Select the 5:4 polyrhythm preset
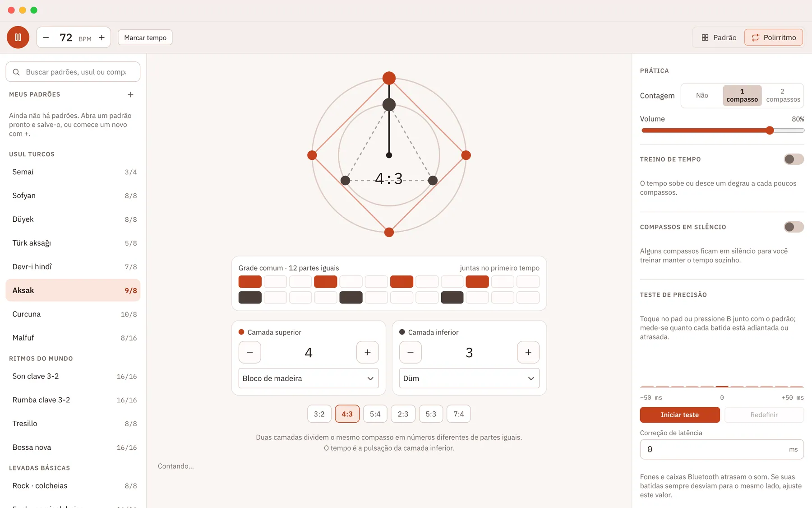This screenshot has height=508, width=812. tap(375, 414)
